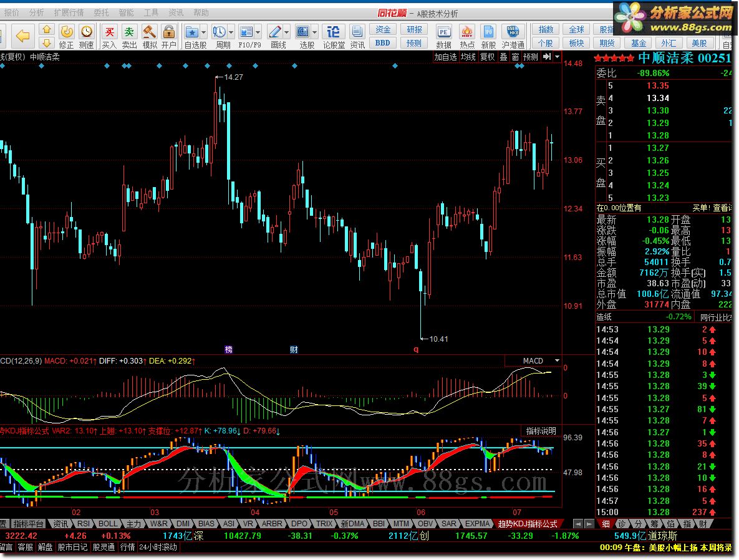Click the 资金 button
This screenshot has height=560, width=739.
tap(383, 29)
